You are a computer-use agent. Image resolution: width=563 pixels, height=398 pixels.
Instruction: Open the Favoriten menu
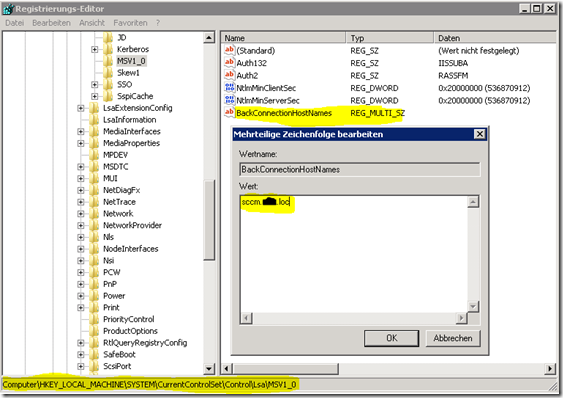click(x=130, y=23)
